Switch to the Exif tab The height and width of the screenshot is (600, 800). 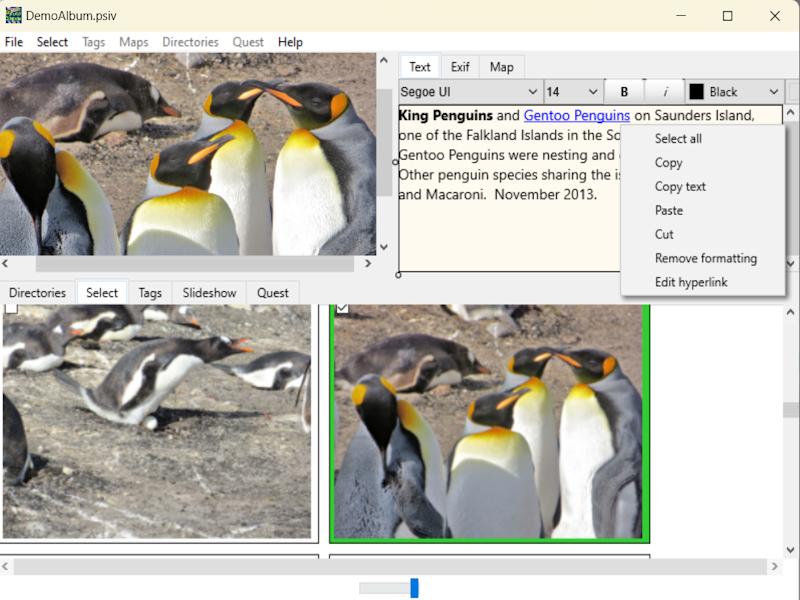[460, 66]
